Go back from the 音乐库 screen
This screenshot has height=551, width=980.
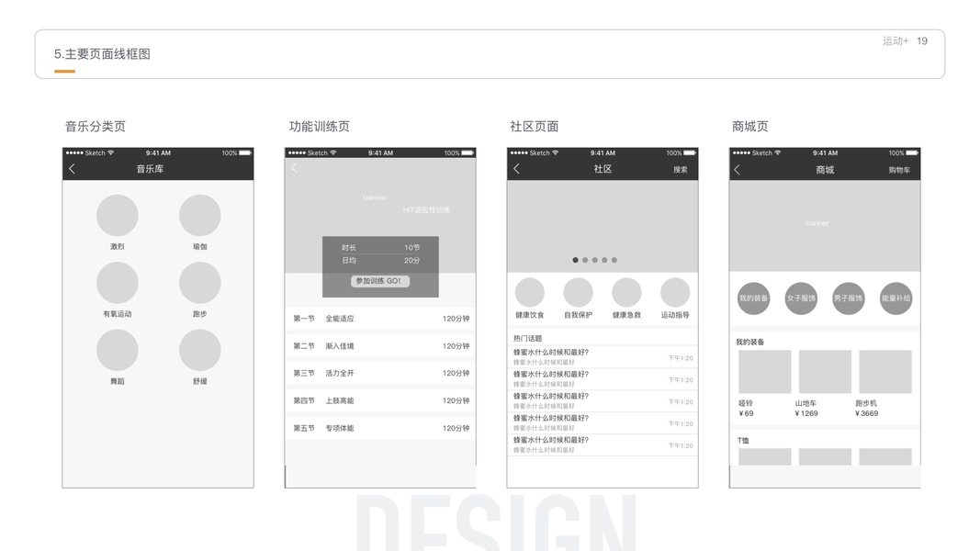(x=72, y=169)
